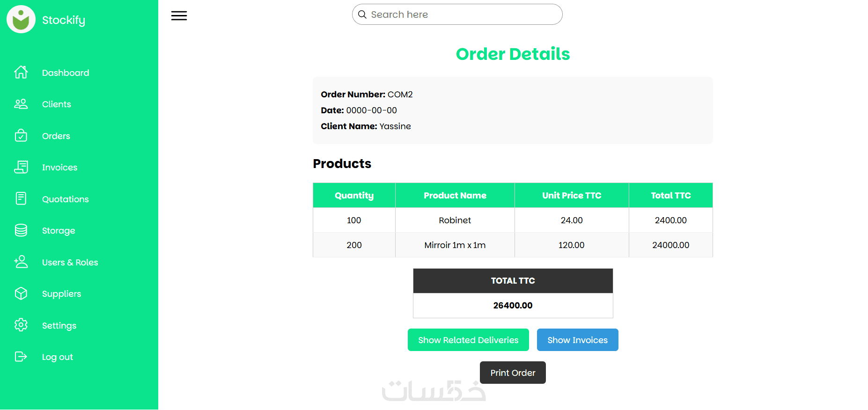This screenshot has height=410, width=868.
Task: Click the Invoices receipt icon
Action: [x=21, y=167]
